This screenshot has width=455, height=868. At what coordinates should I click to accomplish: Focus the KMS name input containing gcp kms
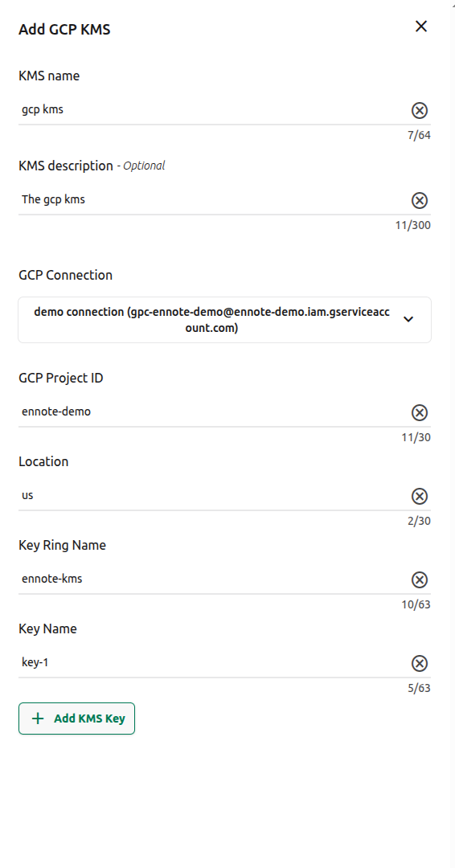(214, 109)
